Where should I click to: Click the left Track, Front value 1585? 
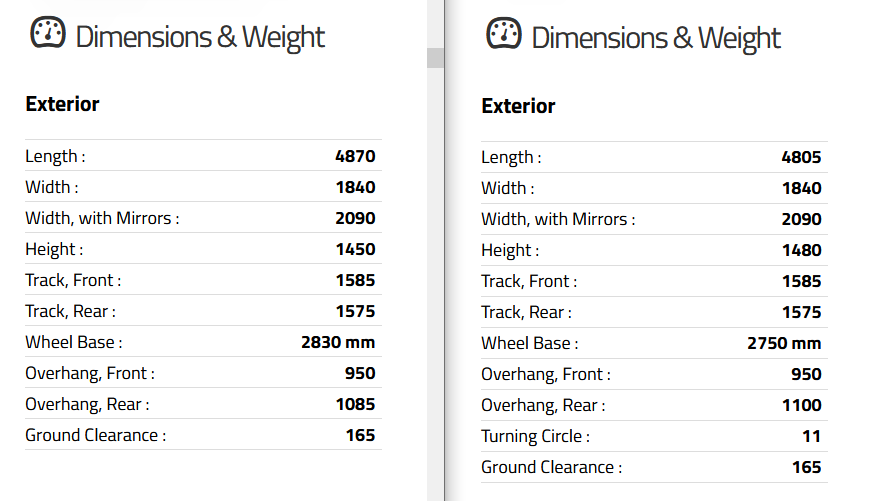tap(356, 280)
